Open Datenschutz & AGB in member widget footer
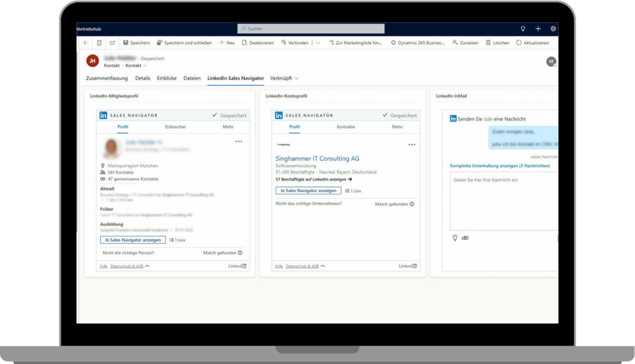The image size is (635, 364). tap(127, 266)
